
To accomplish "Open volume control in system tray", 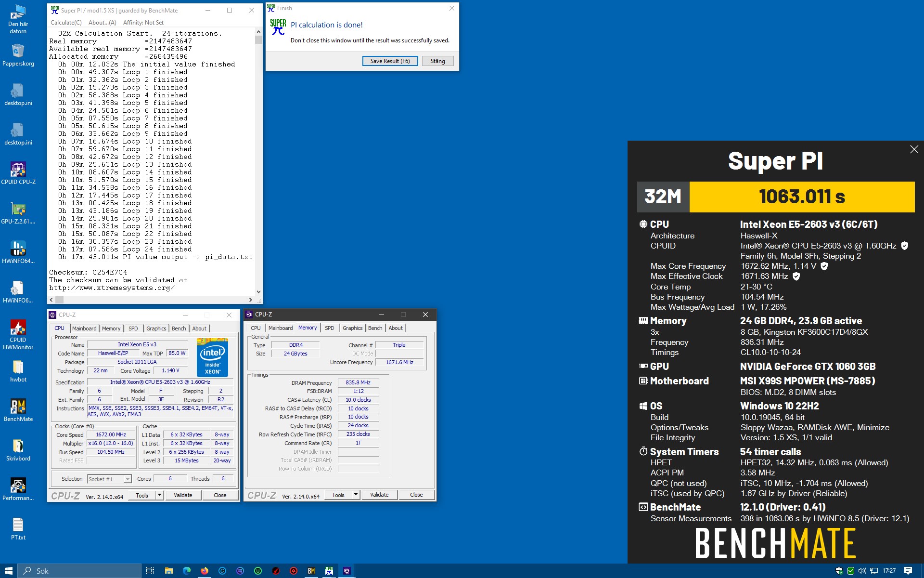I will [862, 571].
